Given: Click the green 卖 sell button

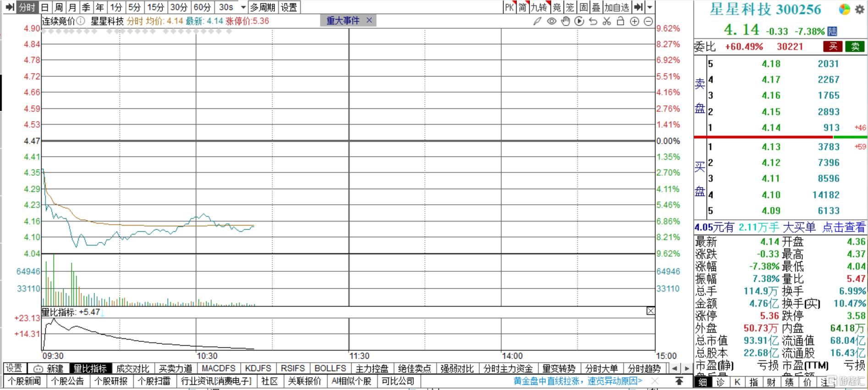Looking at the screenshot, I should pos(855,46).
